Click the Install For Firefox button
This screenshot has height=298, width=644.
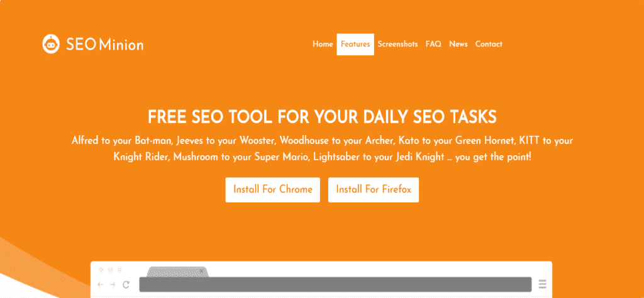point(374,190)
